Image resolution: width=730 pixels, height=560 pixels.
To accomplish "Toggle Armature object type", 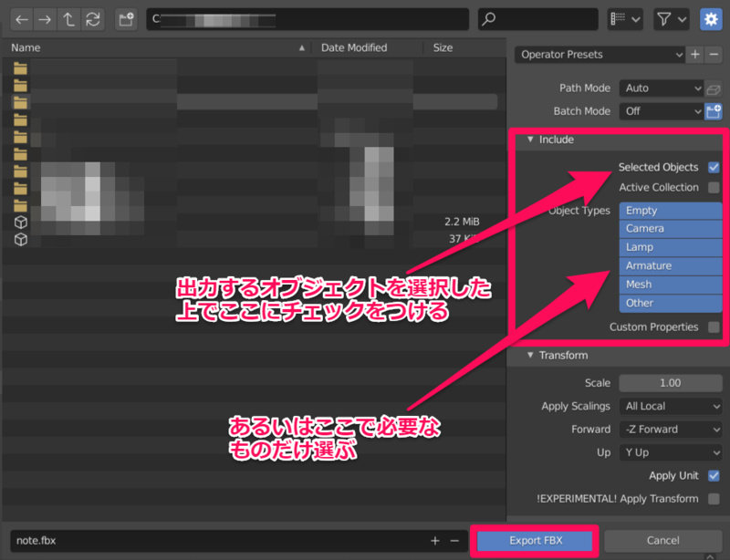I will click(671, 265).
